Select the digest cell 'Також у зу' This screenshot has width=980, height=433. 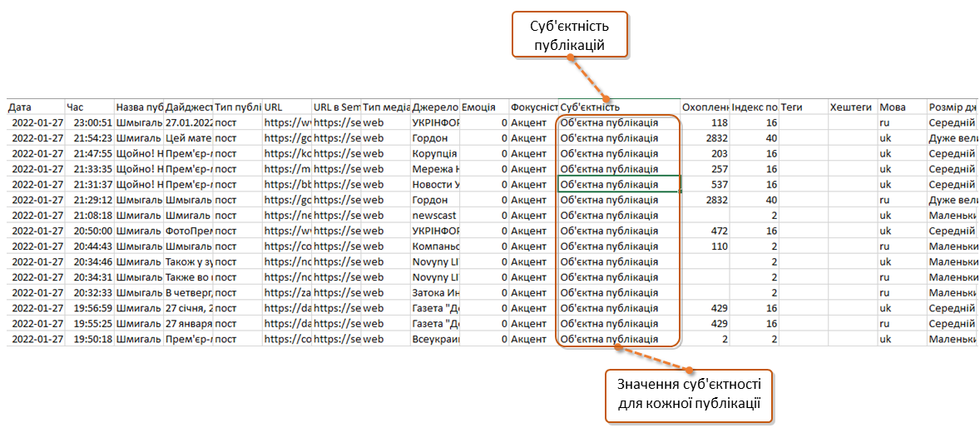tap(189, 261)
